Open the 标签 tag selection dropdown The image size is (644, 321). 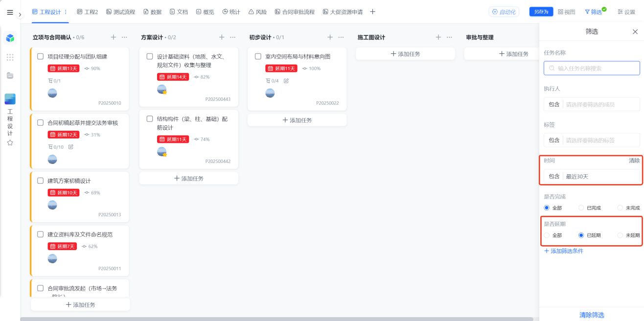(x=592, y=140)
